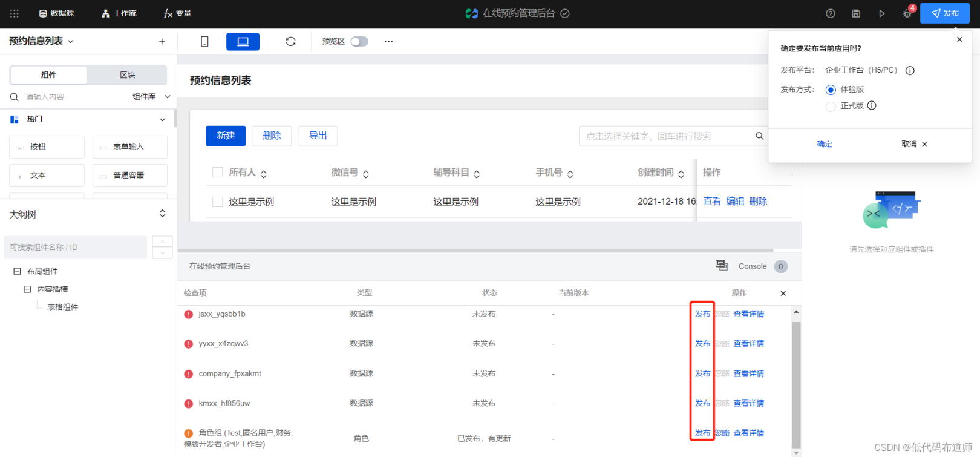Screen dimensions: 980x457
Task: Sort by 手机号 column
Action: [x=570, y=174]
